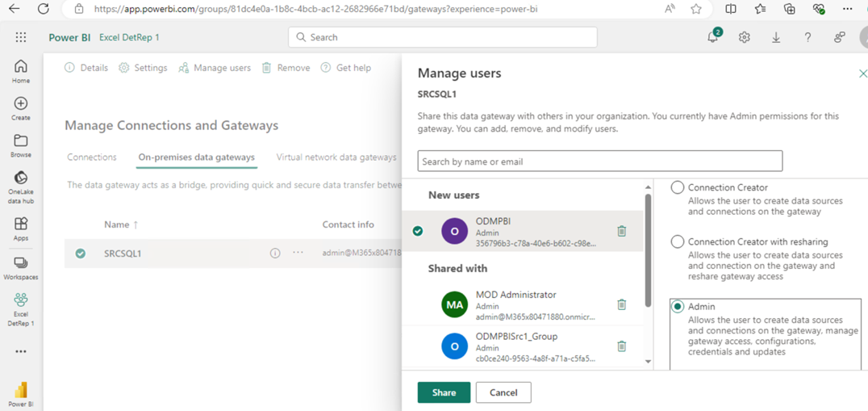Open info icon for SRCSQL1 gateway
Image resolution: width=868 pixels, height=411 pixels.
coord(275,253)
